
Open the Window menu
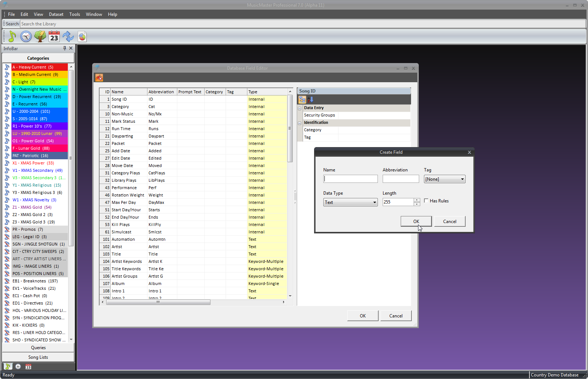[x=94, y=14]
